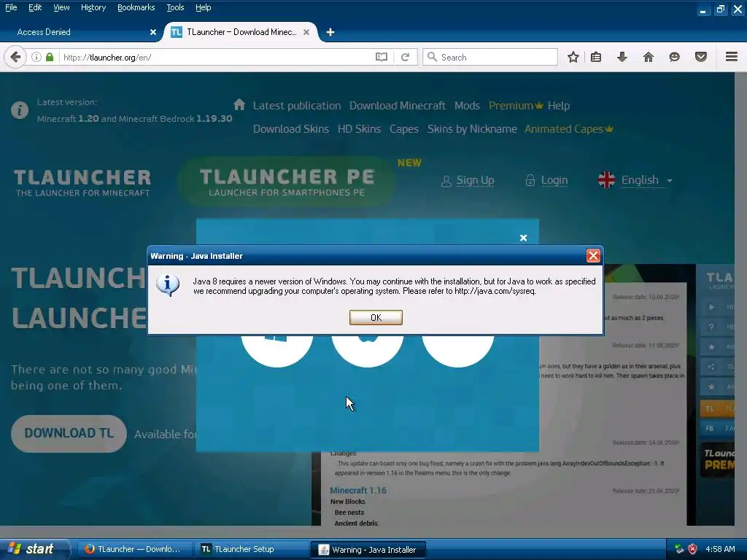Open a new tab with plus icon

click(330, 32)
